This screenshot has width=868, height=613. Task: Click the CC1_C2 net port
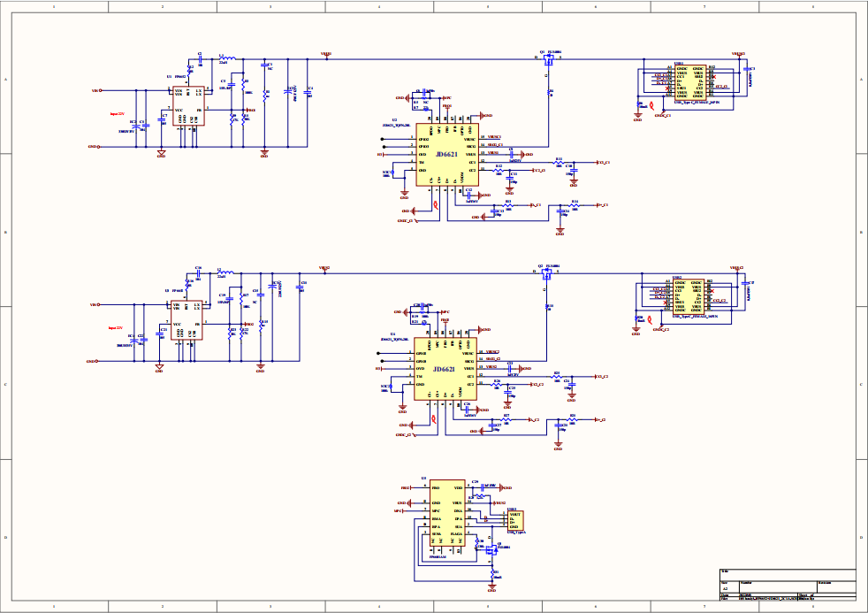[601, 377]
